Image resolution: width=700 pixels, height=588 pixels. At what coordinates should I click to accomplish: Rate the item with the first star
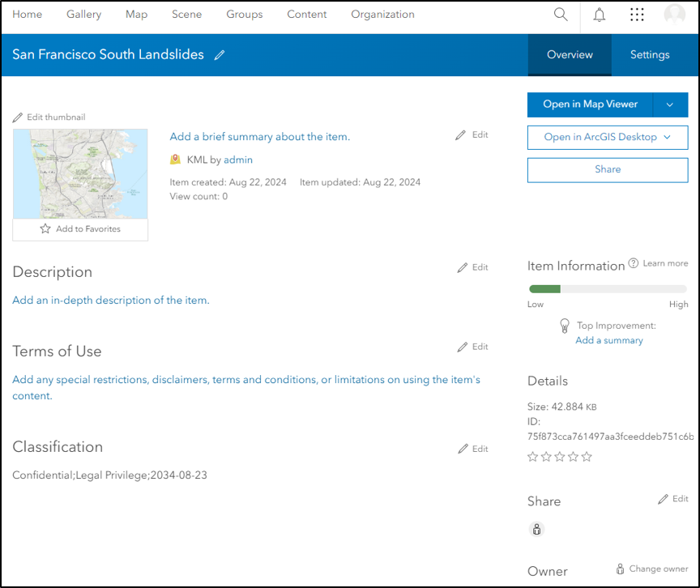(533, 457)
